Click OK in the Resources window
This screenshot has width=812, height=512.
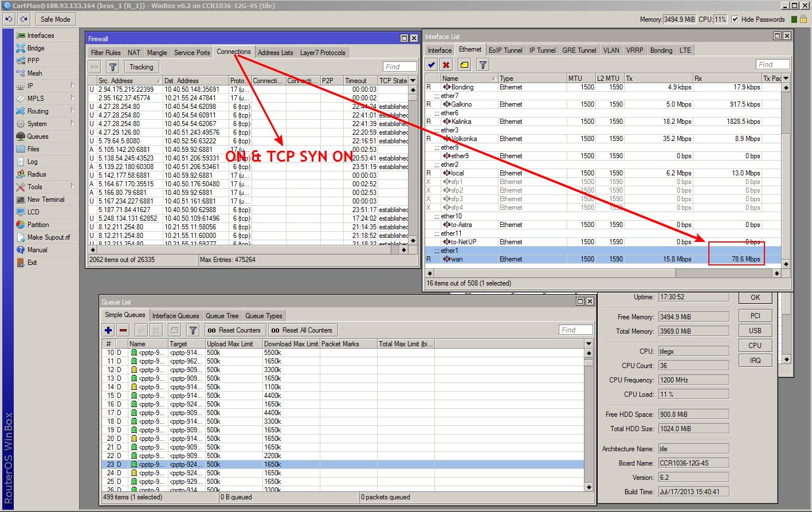pos(755,298)
